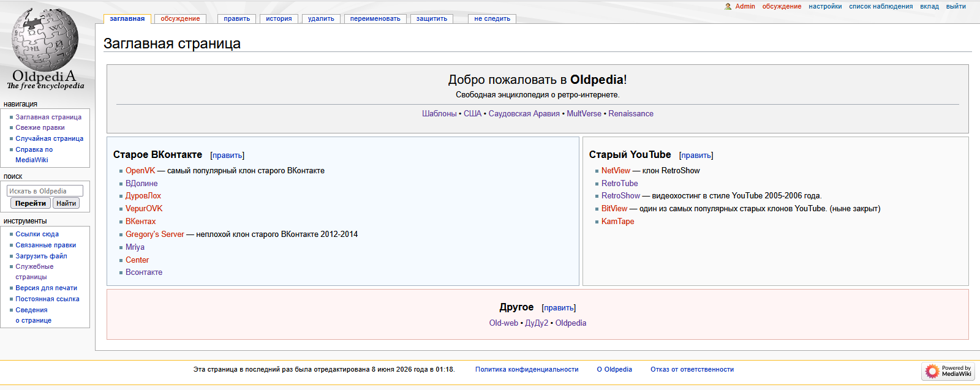Open the ДуровЛох article link
This screenshot has height=390, width=980.
[x=143, y=196]
